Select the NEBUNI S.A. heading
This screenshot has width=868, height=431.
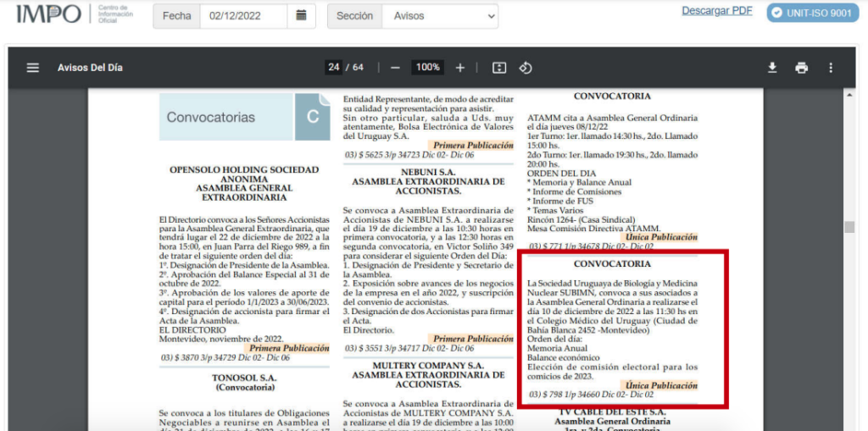[x=428, y=172]
